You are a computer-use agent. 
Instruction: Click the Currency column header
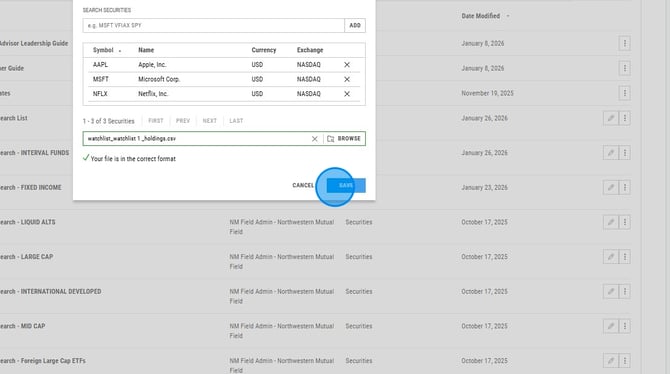click(x=264, y=50)
